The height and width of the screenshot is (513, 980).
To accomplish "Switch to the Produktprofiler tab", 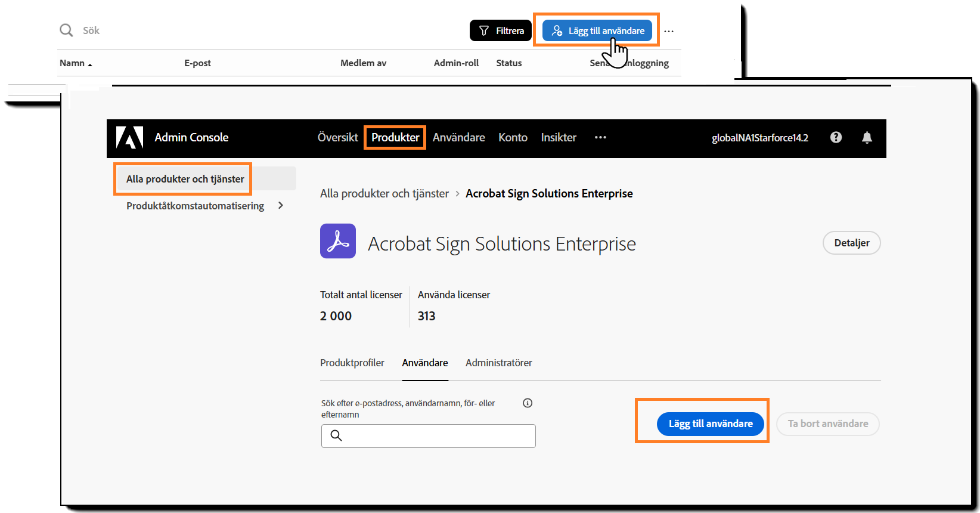I will click(x=352, y=363).
